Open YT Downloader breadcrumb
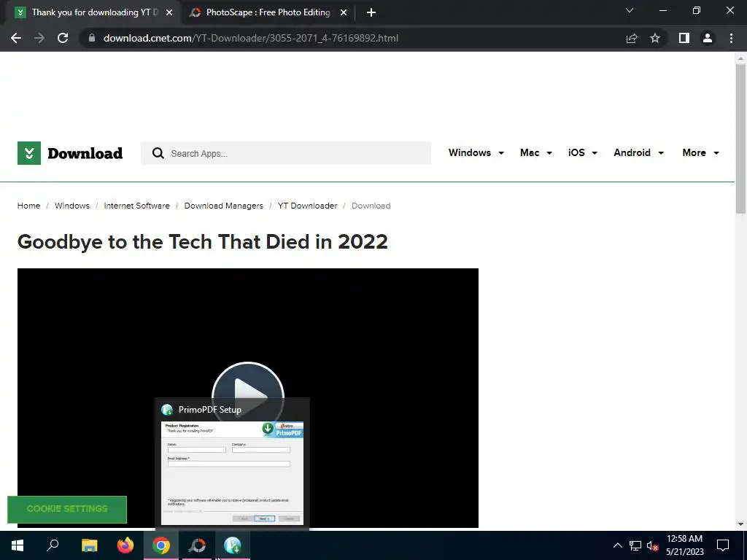747x560 pixels. [307, 206]
